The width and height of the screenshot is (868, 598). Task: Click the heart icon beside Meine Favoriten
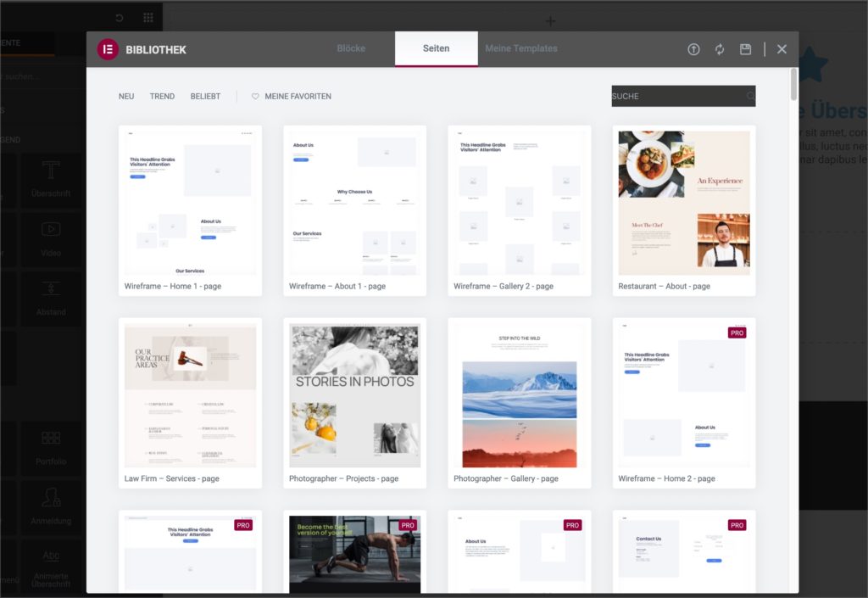(255, 97)
